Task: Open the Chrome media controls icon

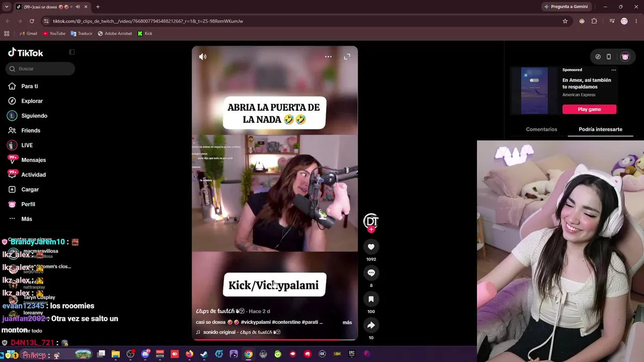Action: (612, 21)
